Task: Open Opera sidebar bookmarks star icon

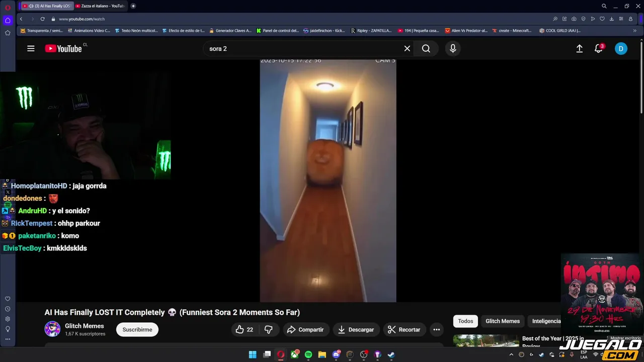Action: pyautogui.click(x=8, y=33)
